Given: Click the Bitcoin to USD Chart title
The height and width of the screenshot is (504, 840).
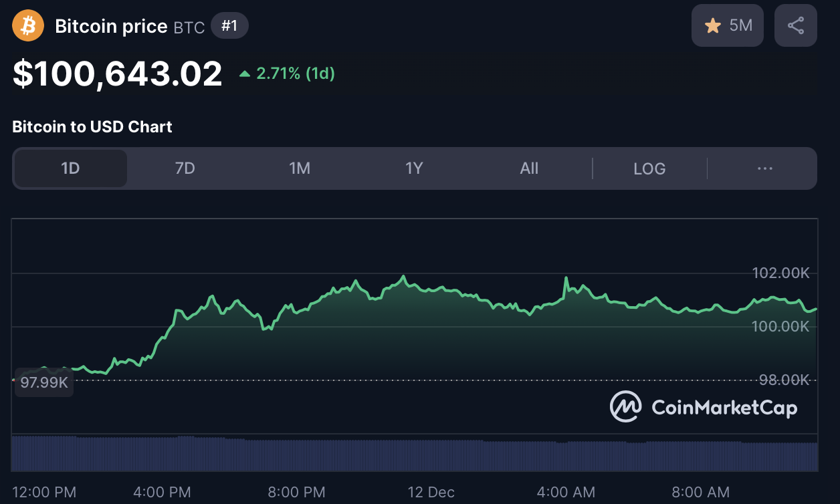Looking at the screenshot, I should point(92,127).
